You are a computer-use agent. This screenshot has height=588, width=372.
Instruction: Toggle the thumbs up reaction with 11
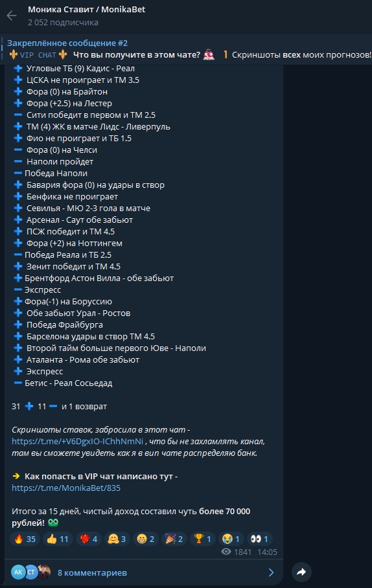(x=58, y=539)
